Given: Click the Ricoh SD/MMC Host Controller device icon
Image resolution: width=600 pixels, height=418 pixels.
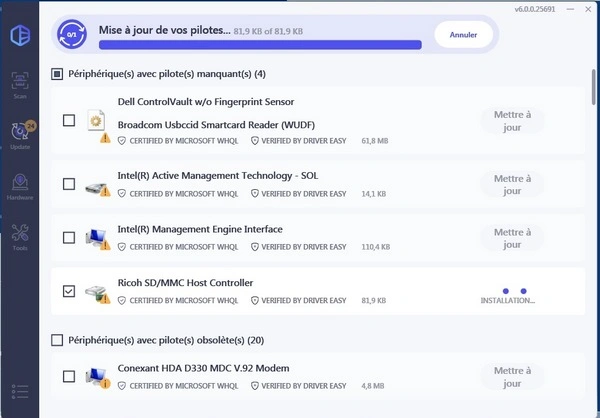Looking at the screenshot, I should (97, 292).
